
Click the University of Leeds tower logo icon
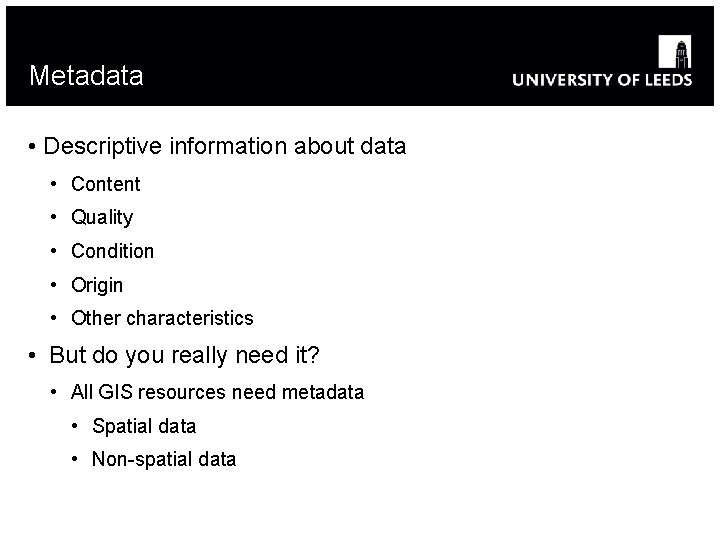(x=675, y=51)
